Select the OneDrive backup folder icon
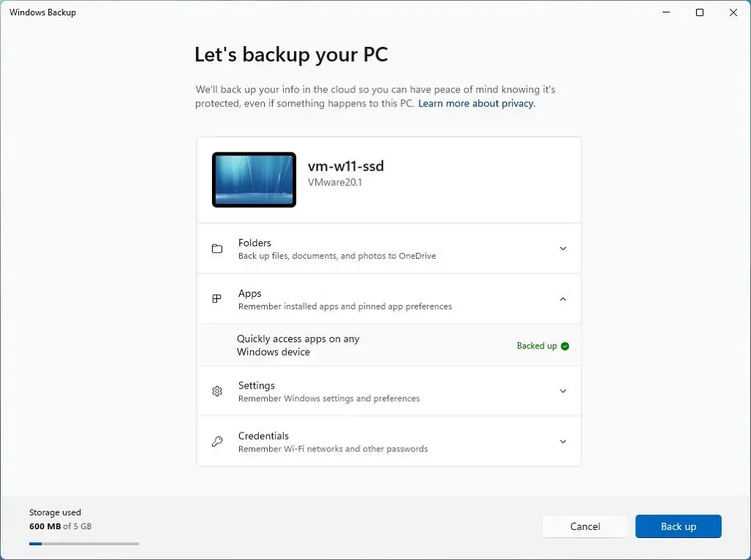751x560 pixels. 217,248
